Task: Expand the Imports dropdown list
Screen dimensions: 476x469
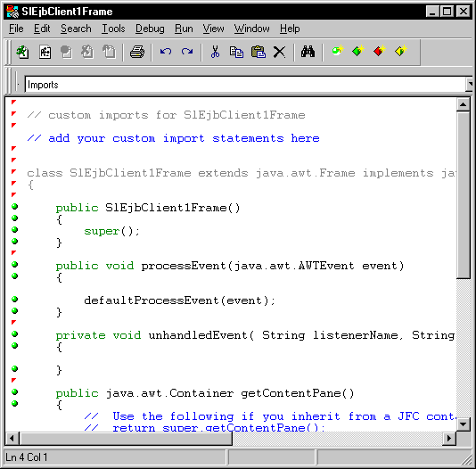Action: click(x=470, y=84)
